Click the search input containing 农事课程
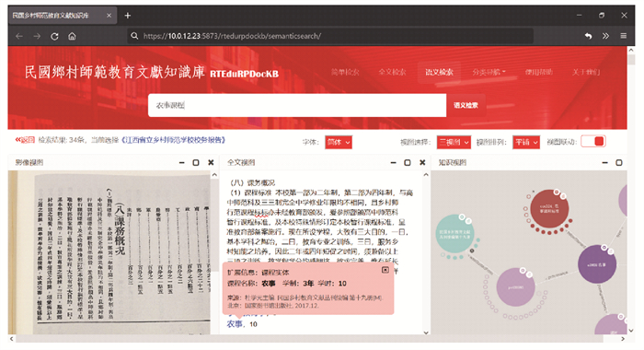 297,105
